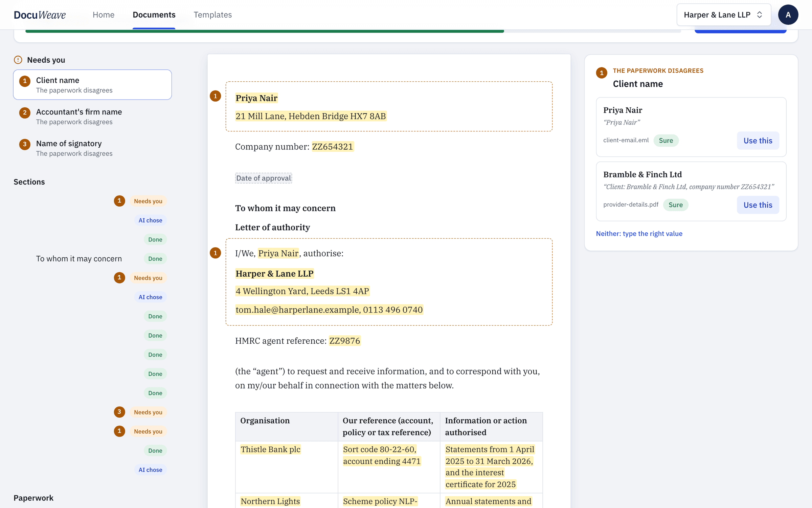Click the Needs you alert icon heading
This screenshot has height=508, width=812.
coord(18,60)
